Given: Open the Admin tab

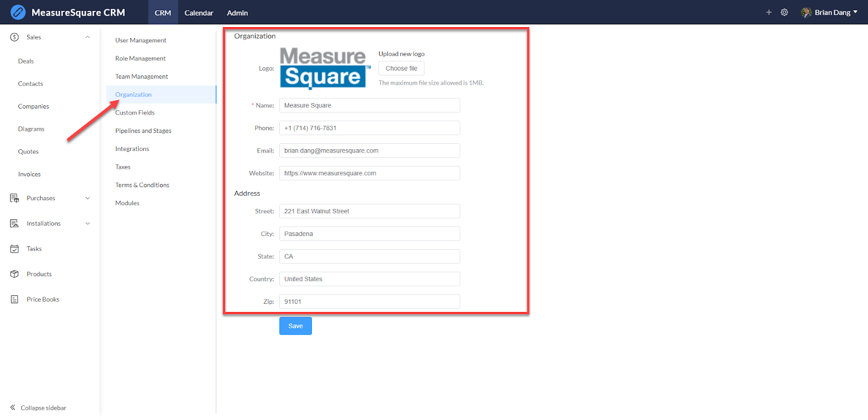Looking at the screenshot, I should 237,12.
